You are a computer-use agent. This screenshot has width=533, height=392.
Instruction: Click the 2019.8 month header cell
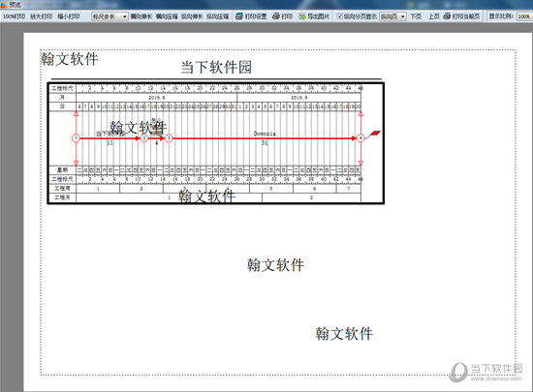click(156, 98)
